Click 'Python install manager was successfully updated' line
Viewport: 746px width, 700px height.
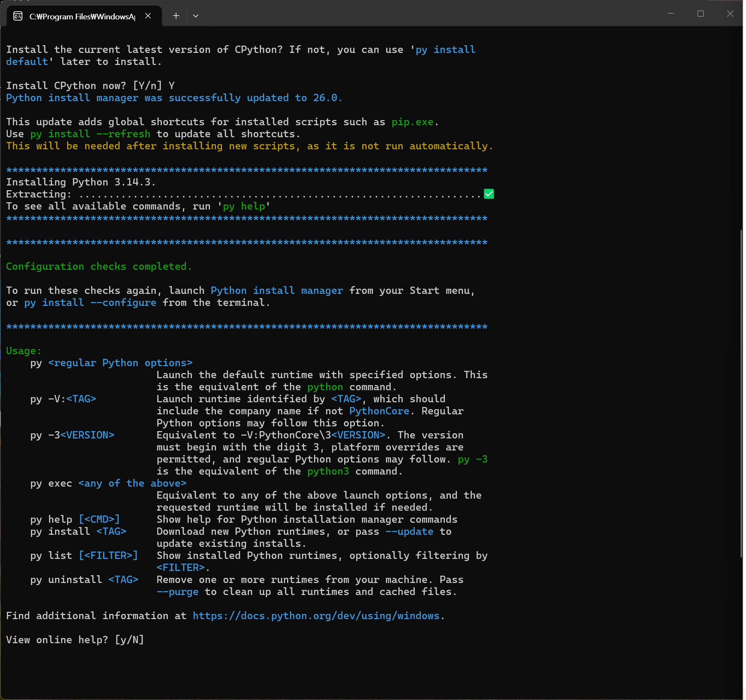(174, 98)
